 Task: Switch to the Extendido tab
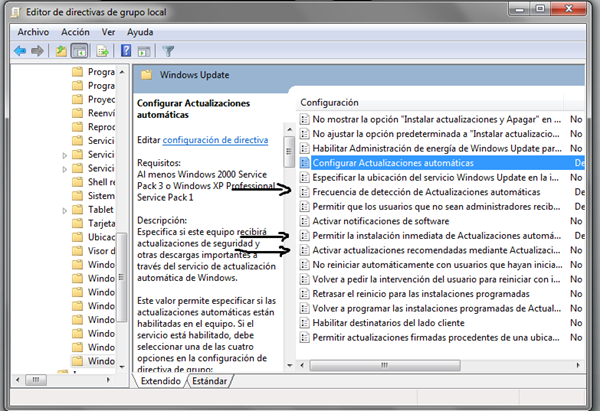pyautogui.click(x=161, y=381)
